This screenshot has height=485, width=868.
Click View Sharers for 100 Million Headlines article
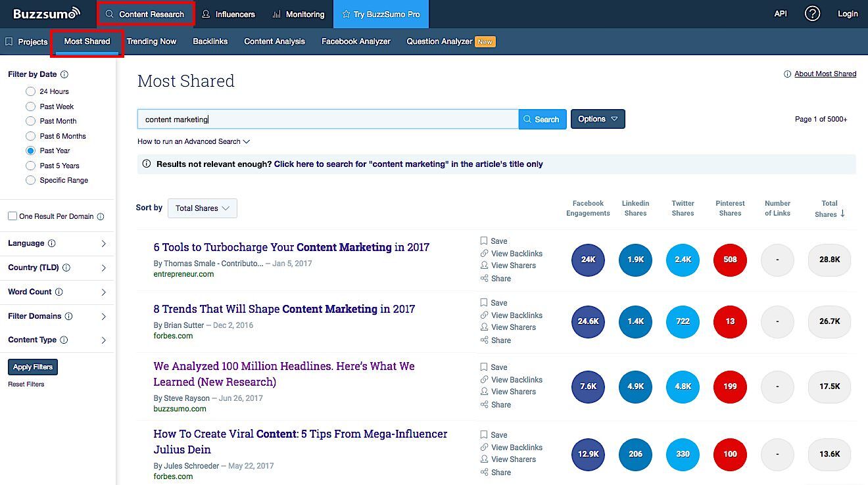[508, 392]
